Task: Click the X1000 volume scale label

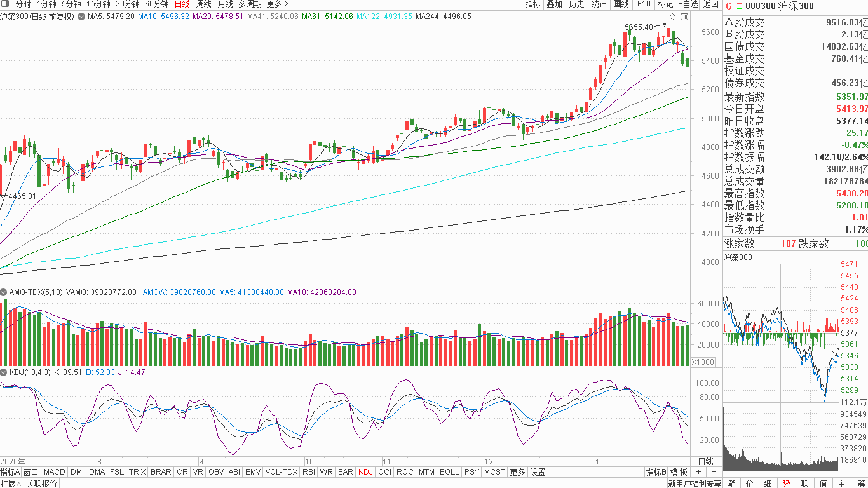Action: (703, 362)
